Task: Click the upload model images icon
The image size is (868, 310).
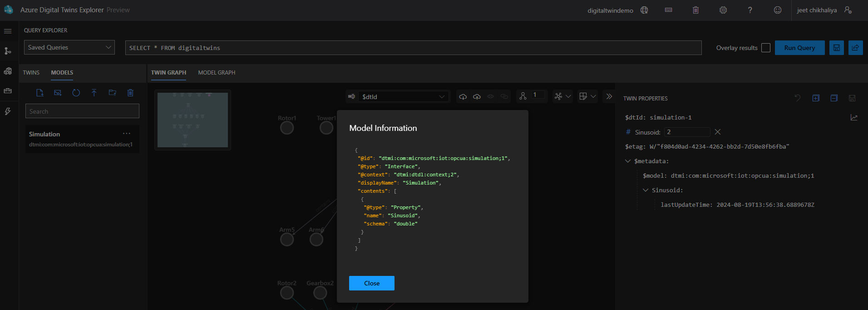Action: coord(58,93)
